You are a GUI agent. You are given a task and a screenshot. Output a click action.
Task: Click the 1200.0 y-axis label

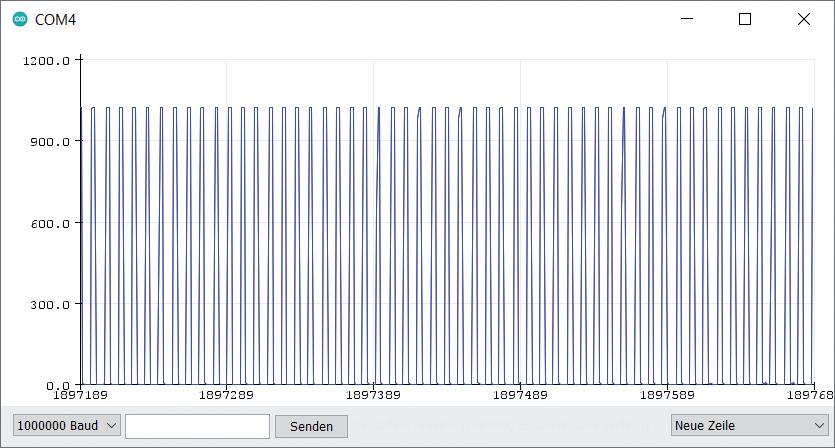point(46,61)
